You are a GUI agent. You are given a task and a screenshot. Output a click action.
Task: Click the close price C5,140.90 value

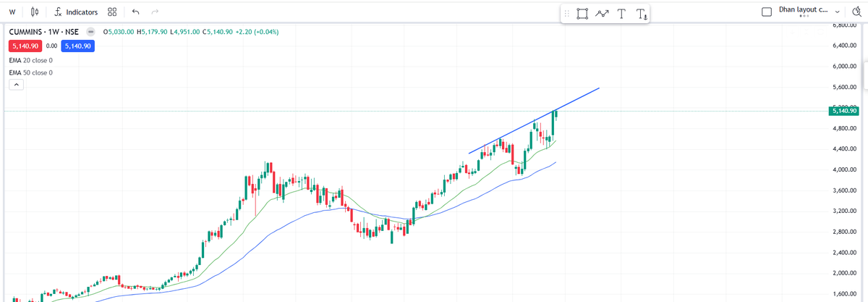pos(216,32)
